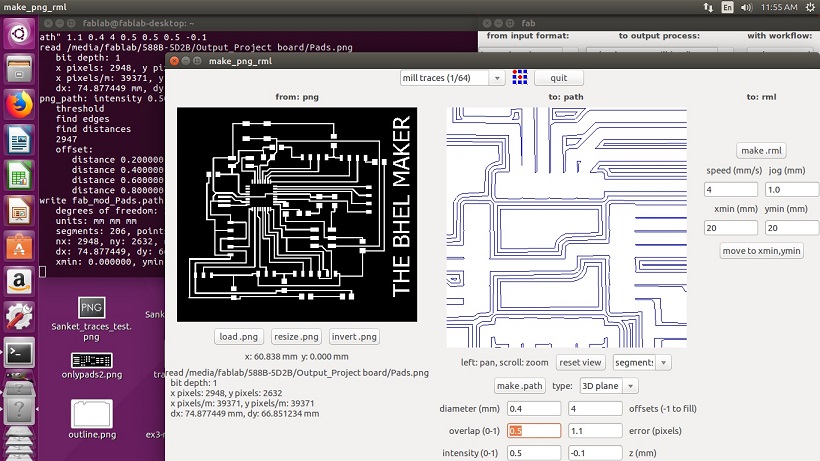
Task: Click the toolpath preview canvas
Action: 566,227
